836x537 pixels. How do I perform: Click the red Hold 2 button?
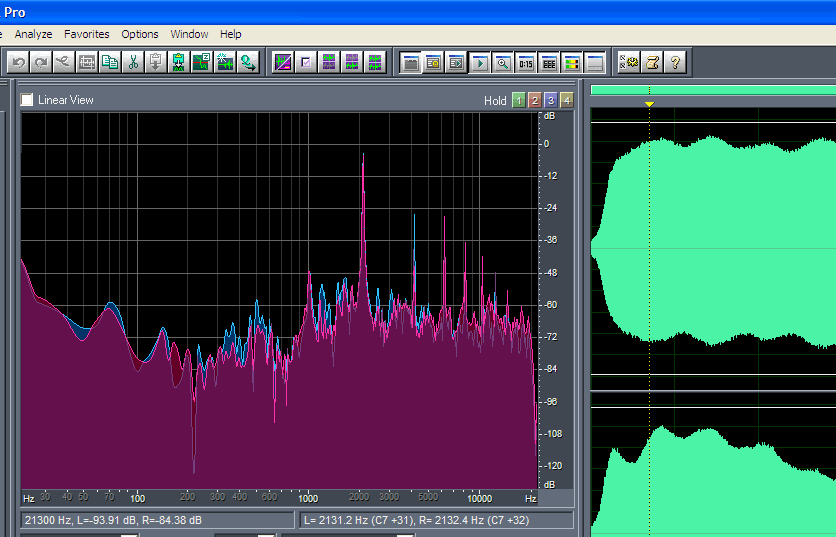[x=535, y=100]
